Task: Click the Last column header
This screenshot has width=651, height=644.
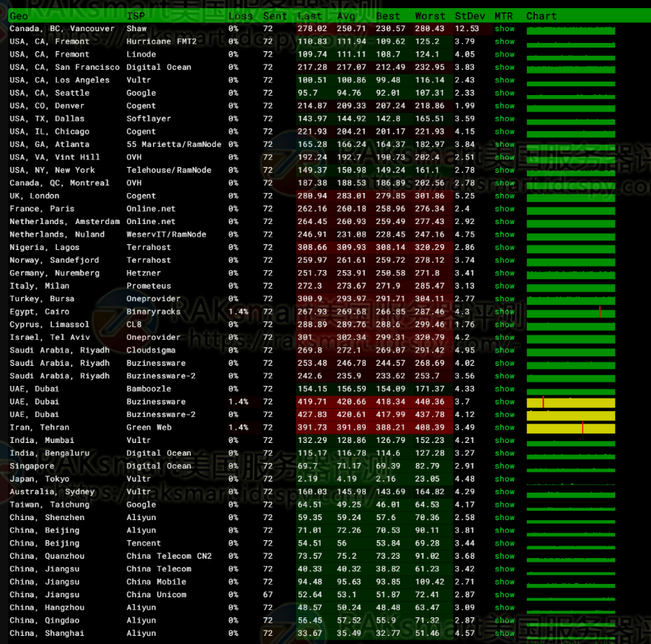Action: click(x=310, y=16)
